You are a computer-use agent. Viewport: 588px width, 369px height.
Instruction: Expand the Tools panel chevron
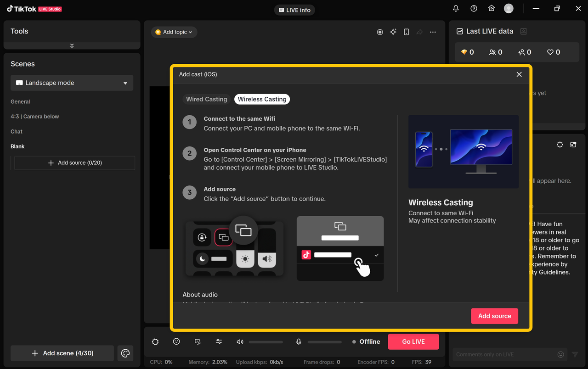pyautogui.click(x=72, y=45)
